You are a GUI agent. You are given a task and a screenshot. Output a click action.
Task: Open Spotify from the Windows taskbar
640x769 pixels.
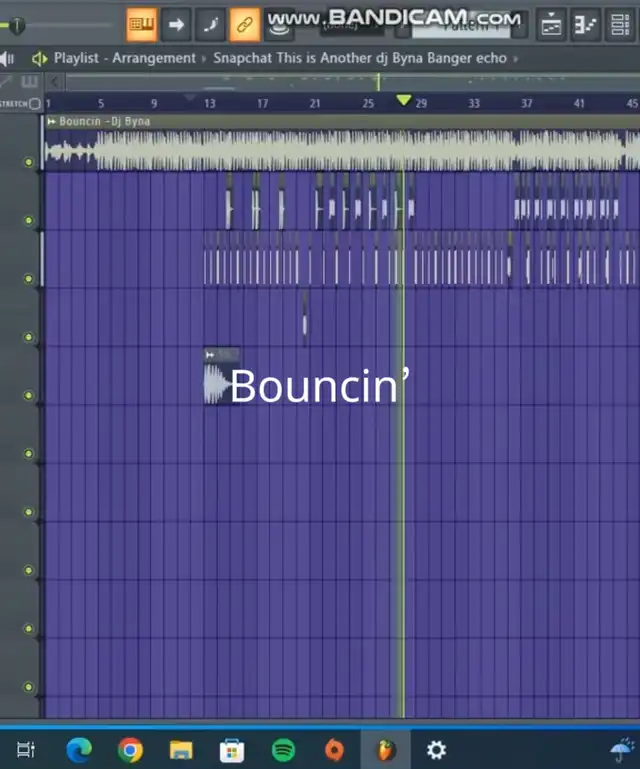click(283, 749)
